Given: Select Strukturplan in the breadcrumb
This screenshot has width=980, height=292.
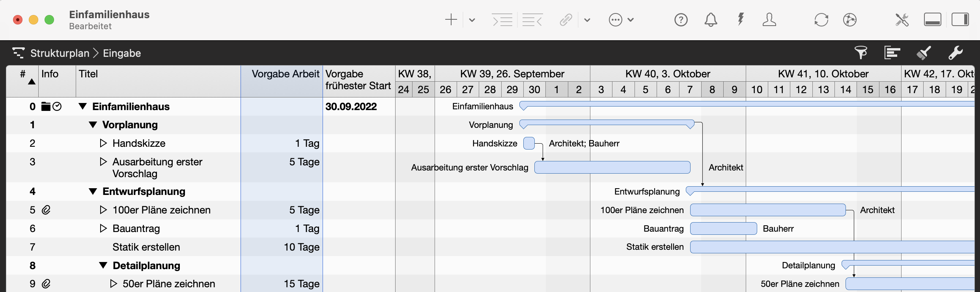Looking at the screenshot, I should (x=60, y=53).
